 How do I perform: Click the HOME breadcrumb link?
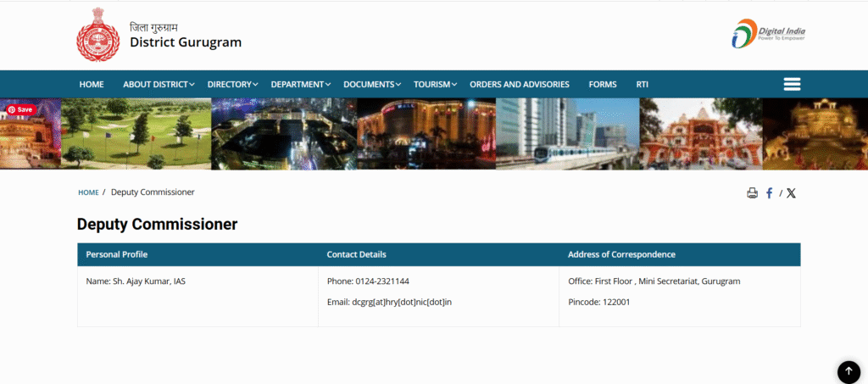coord(88,192)
